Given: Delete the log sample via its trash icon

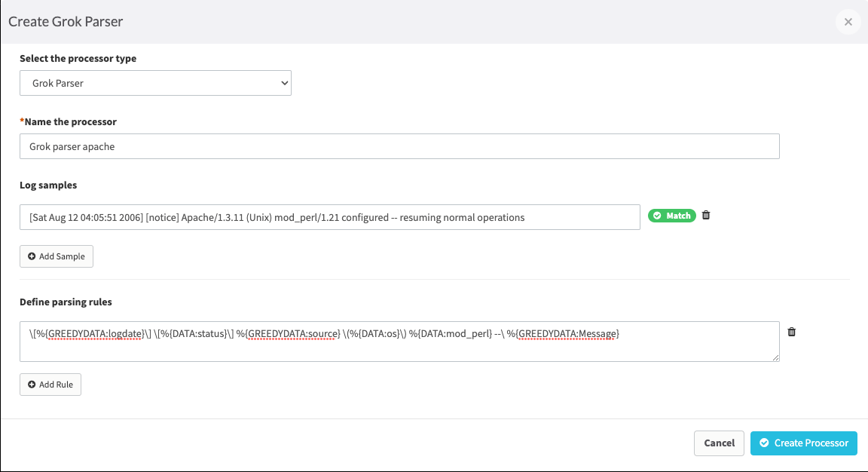Looking at the screenshot, I should pyautogui.click(x=706, y=215).
